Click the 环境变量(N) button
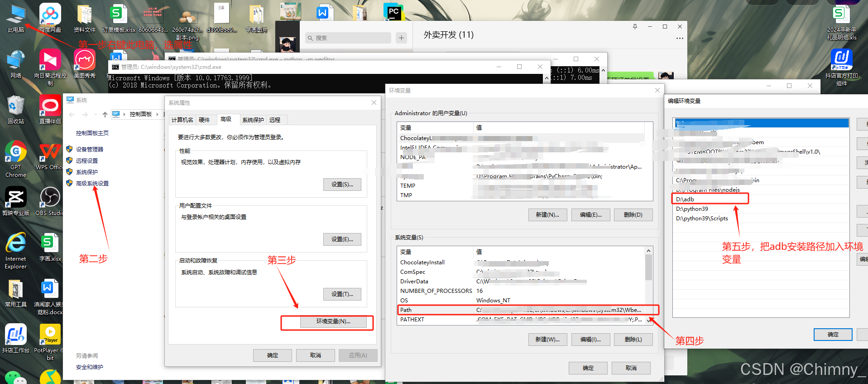This screenshot has width=868, height=384. (x=334, y=321)
